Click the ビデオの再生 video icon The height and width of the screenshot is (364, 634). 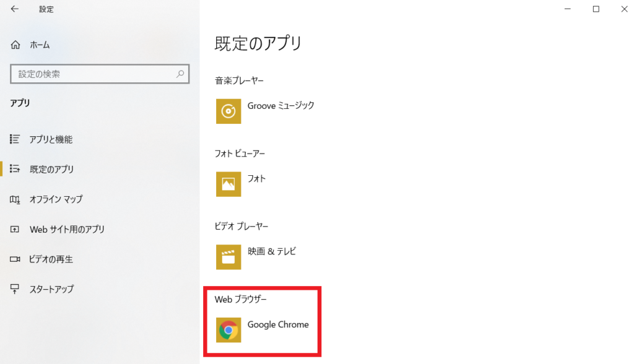tap(15, 259)
